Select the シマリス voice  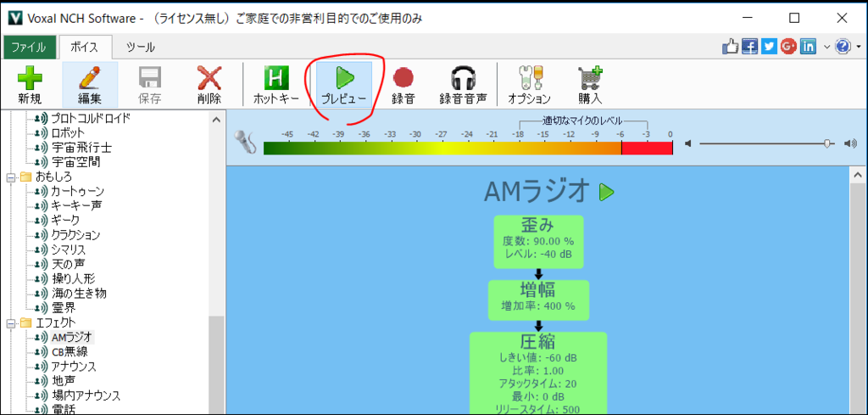click(69, 250)
